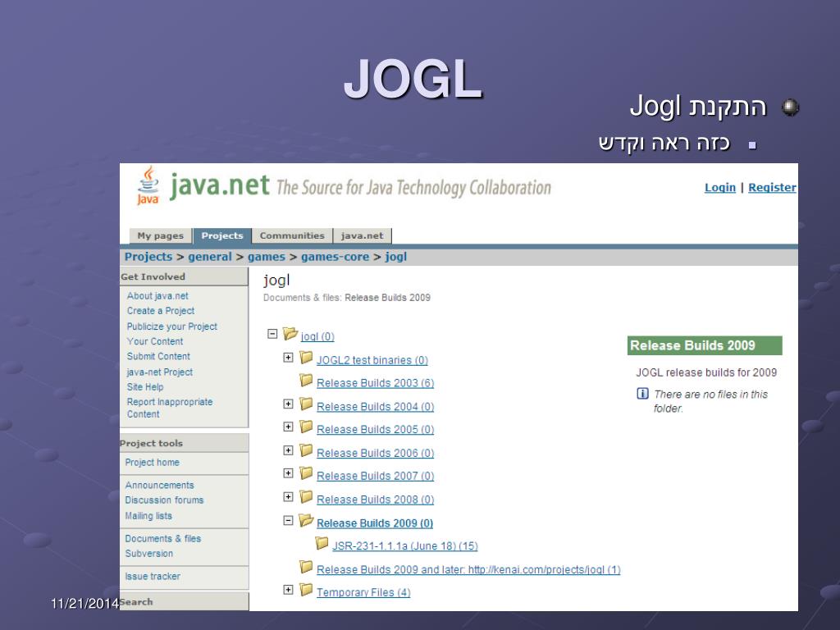Open Report Inappropriate Content link
Image resolution: width=840 pixels, height=630 pixels.
[x=170, y=408]
